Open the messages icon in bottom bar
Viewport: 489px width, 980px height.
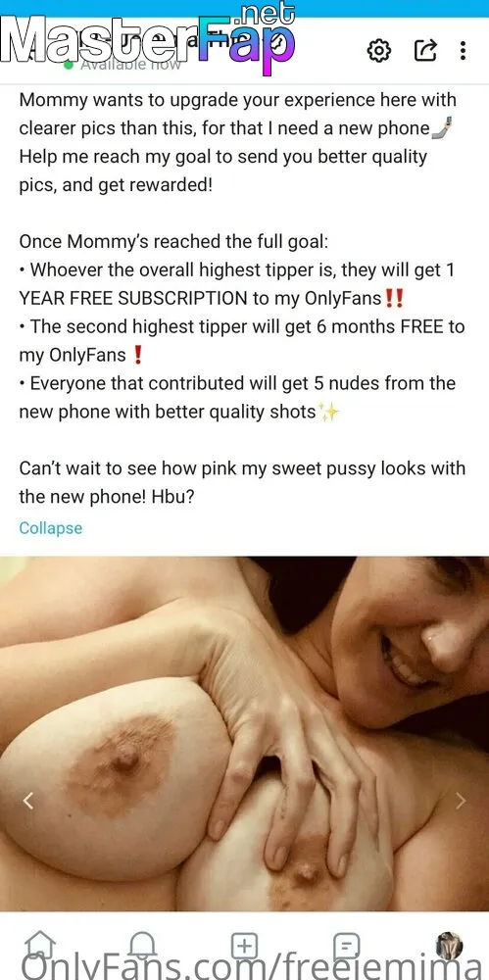[x=346, y=946]
